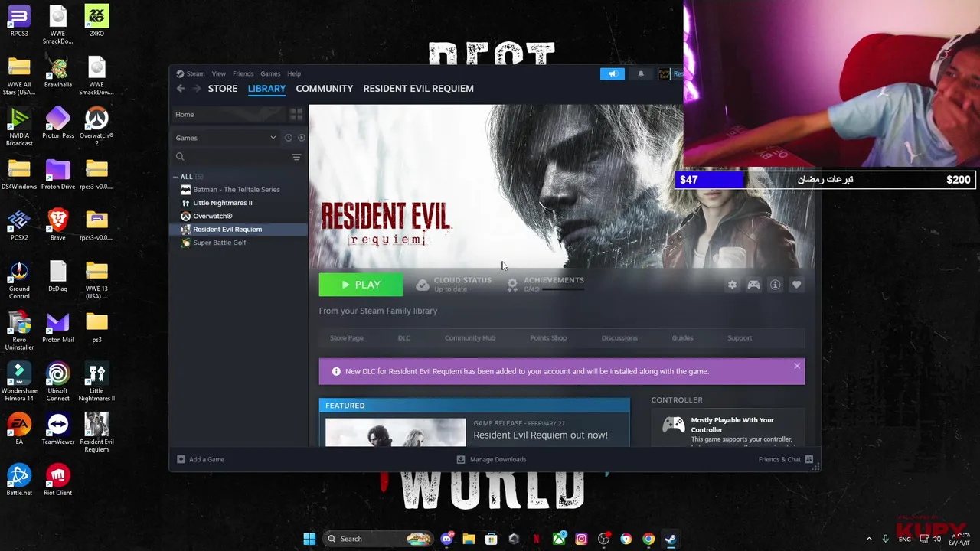Image resolution: width=980 pixels, height=551 pixels.
Task: Open the Riot Client desktop shortcut
Action: point(57,480)
